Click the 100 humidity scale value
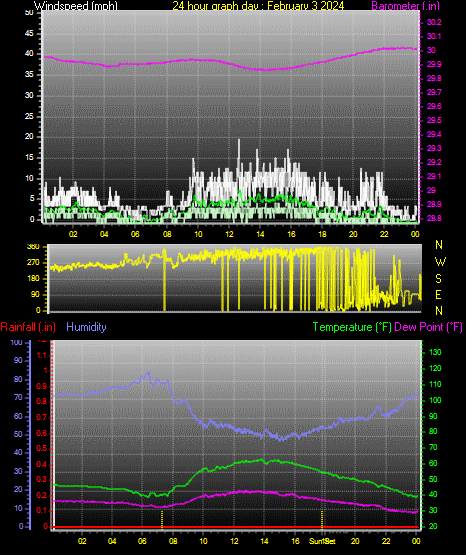 click(16, 343)
